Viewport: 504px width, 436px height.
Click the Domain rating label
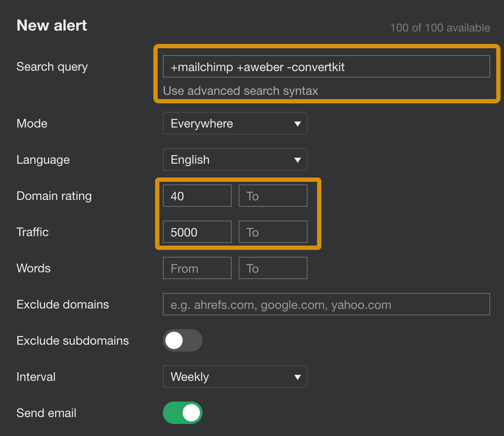(54, 196)
